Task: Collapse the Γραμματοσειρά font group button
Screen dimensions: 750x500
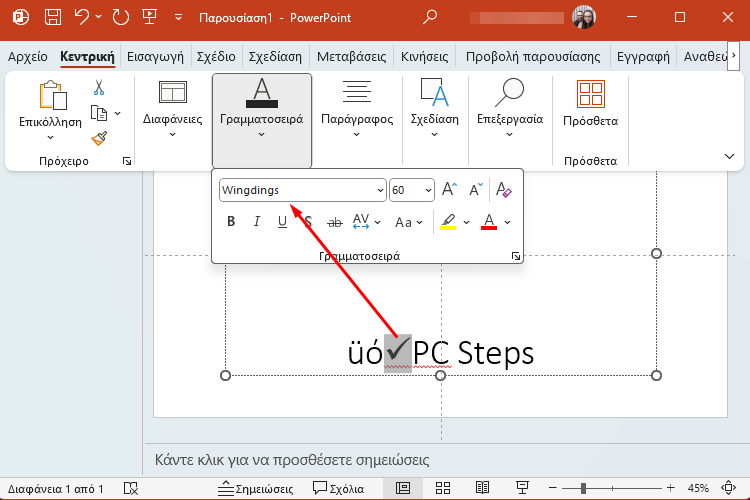Action: pyautogui.click(x=262, y=120)
